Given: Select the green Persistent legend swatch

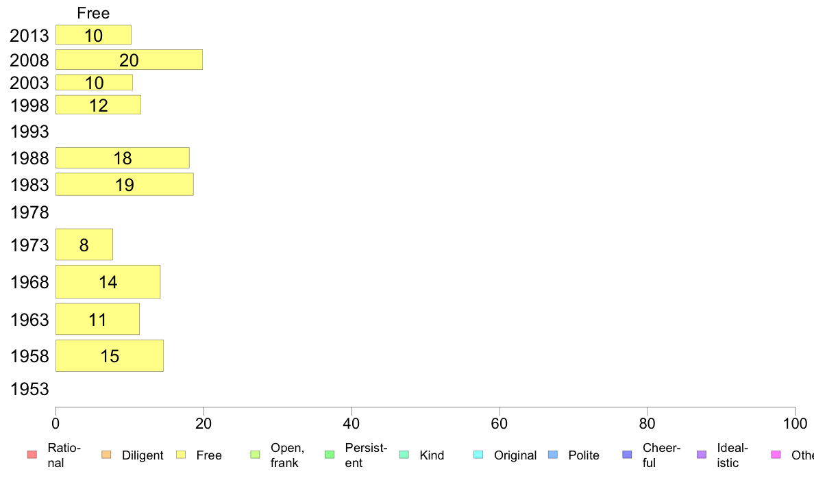Looking at the screenshot, I should (330, 455).
